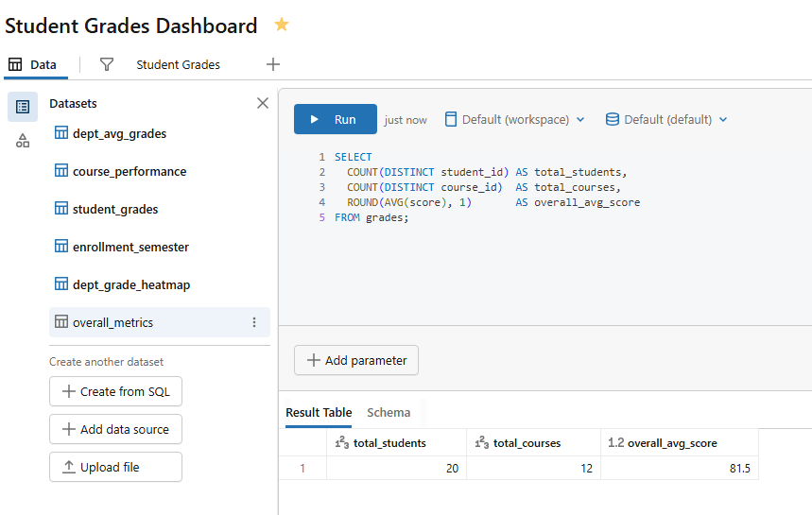Click the Student Grades Dashboard title

point(131,26)
